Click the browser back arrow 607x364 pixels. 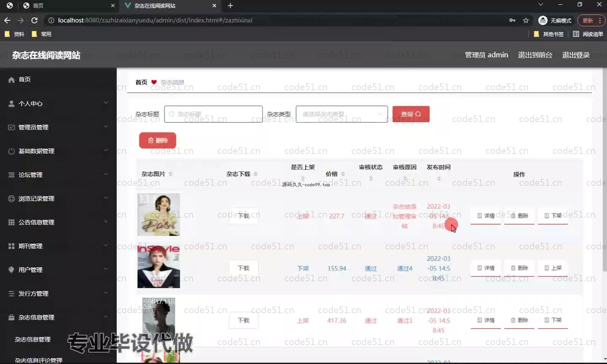pyautogui.click(x=7, y=20)
